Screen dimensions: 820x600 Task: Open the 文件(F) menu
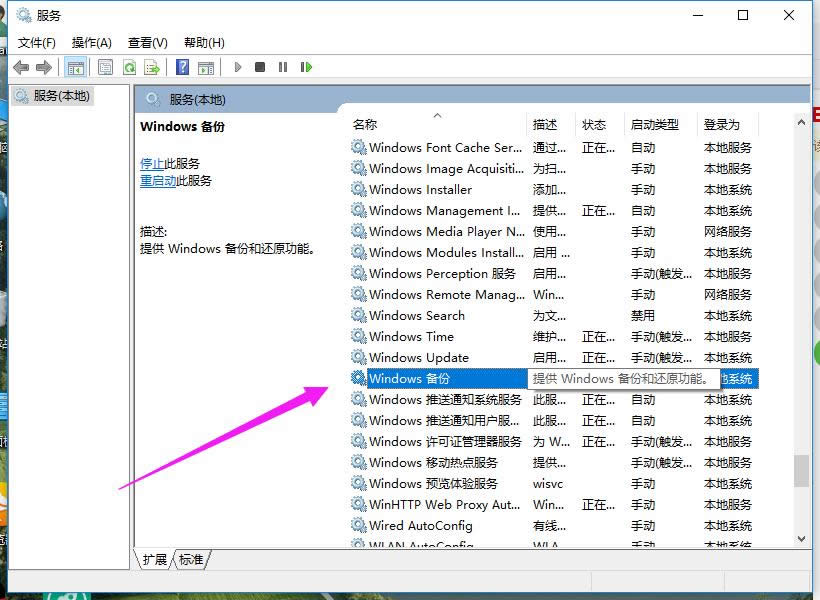37,42
